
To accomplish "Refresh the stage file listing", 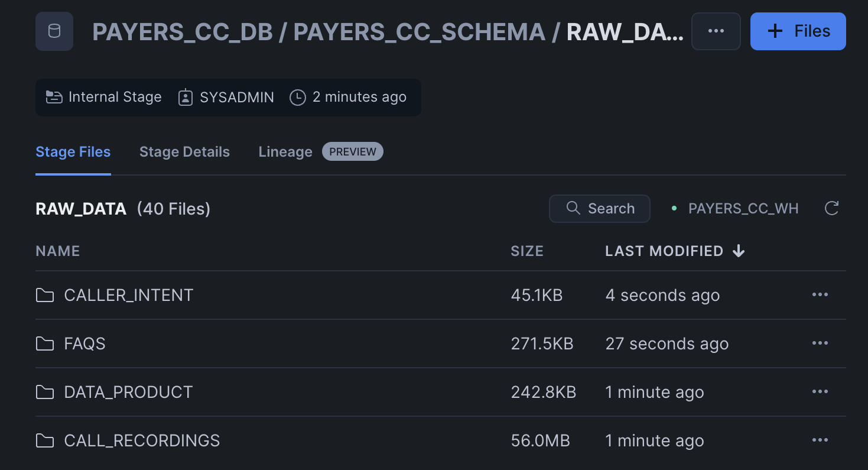I will click(x=831, y=208).
